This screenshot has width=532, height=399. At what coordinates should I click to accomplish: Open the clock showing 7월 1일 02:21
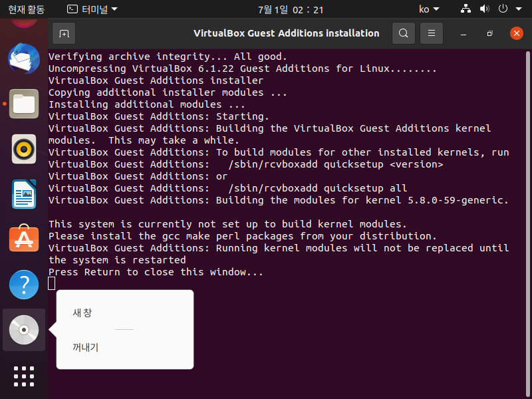tap(291, 9)
